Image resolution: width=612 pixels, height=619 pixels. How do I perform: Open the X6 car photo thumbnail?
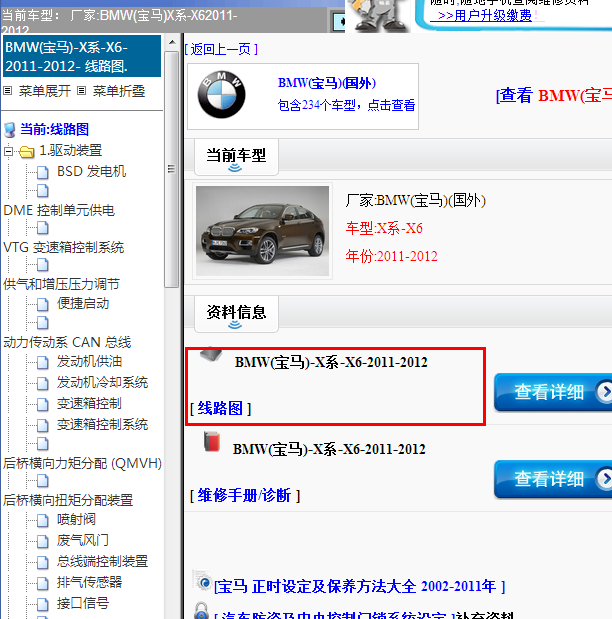(x=262, y=231)
